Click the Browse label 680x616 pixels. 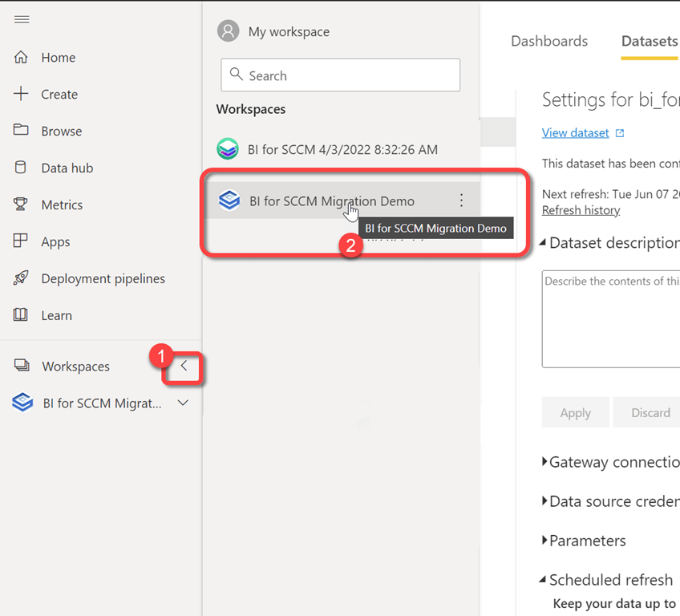point(62,132)
